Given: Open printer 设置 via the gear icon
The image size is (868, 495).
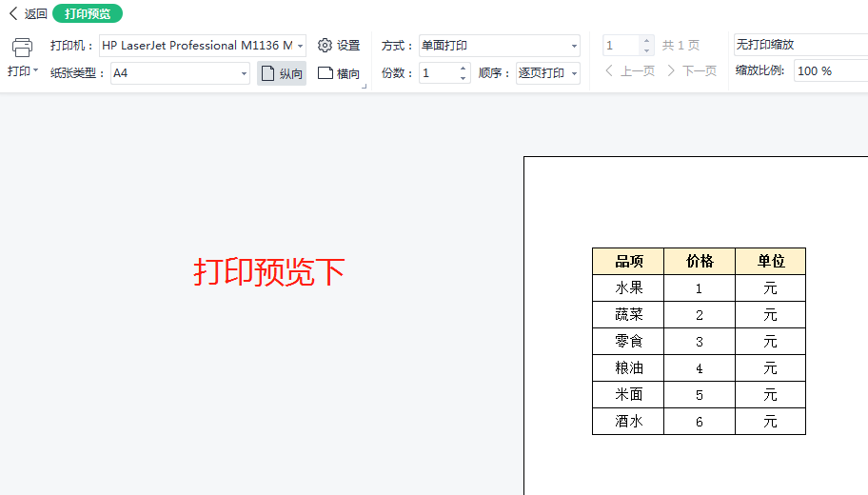Looking at the screenshot, I should coord(339,46).
